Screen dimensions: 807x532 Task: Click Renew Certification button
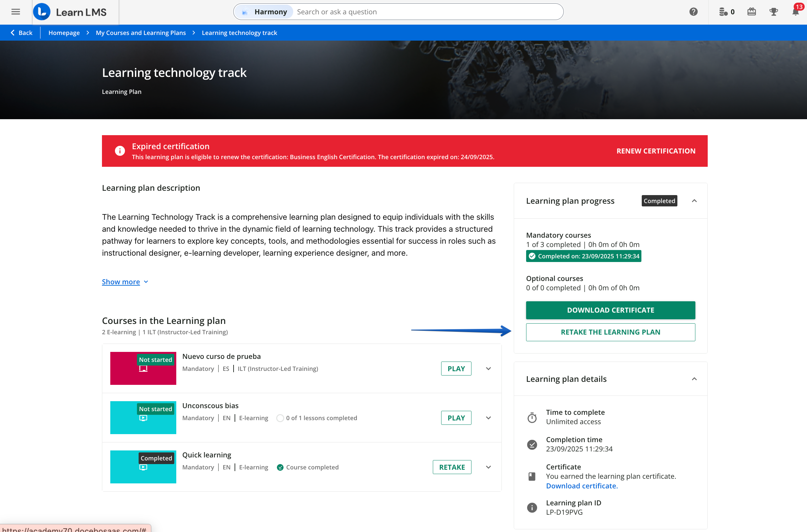pos(656,151)
